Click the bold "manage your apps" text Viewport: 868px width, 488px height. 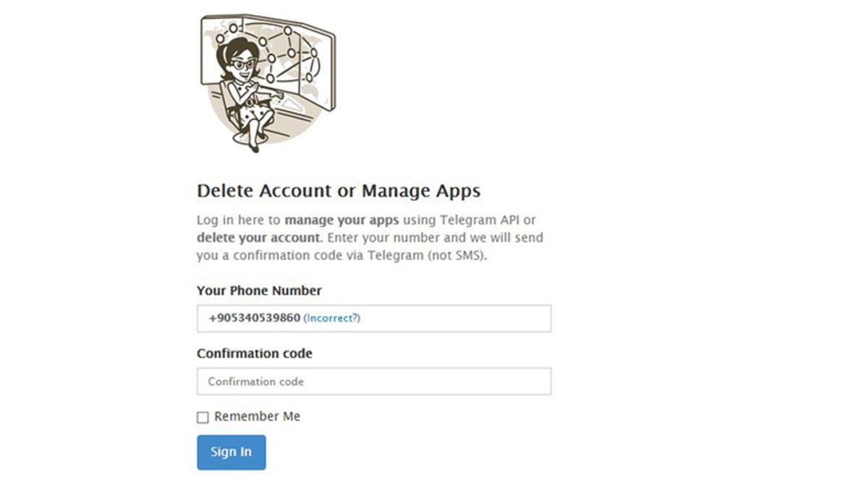click(x=341, y=220)
